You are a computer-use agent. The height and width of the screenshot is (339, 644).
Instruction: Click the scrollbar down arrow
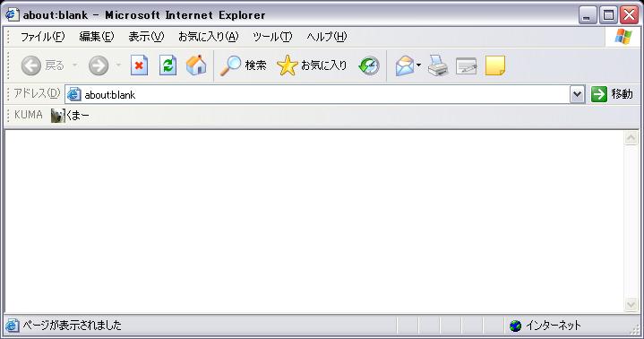(631, 304)
